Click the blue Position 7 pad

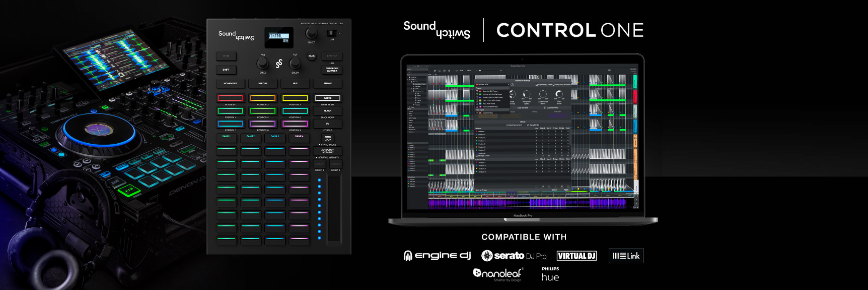230,124
